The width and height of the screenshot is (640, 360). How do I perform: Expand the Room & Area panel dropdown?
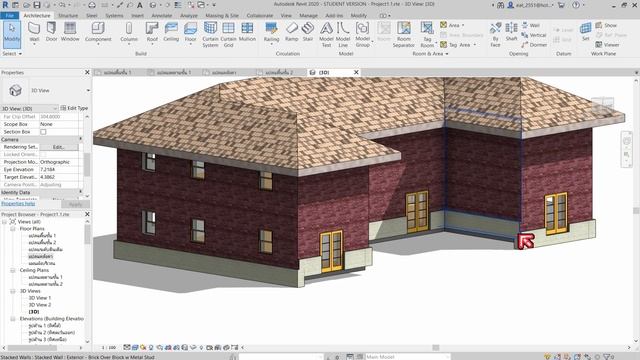(430, 53)
